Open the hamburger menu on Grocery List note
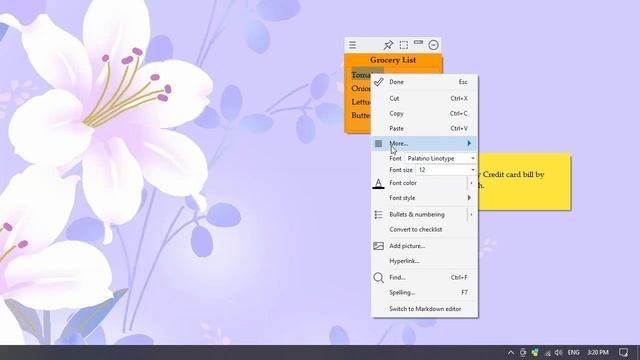Image resolution: width=640 pixels, height=360 pixels. (x=353, y=45)
